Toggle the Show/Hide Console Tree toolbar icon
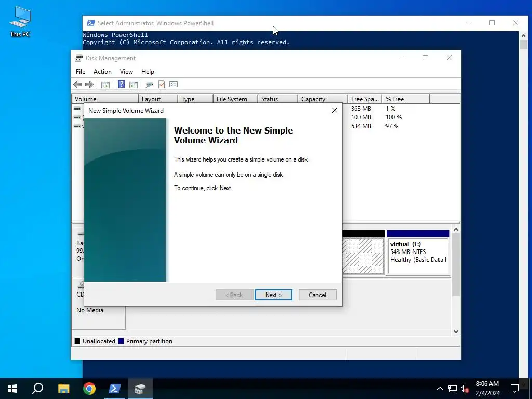Image resolution: width=532 pixels, height=399 pixels. point(105,85)
